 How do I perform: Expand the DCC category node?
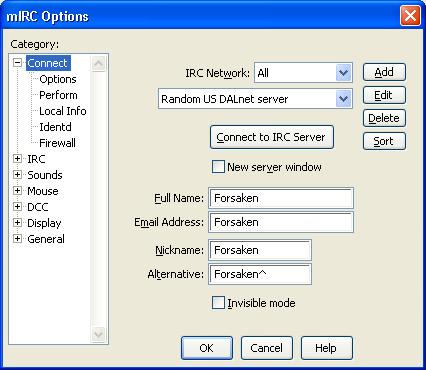coord(17,207)
